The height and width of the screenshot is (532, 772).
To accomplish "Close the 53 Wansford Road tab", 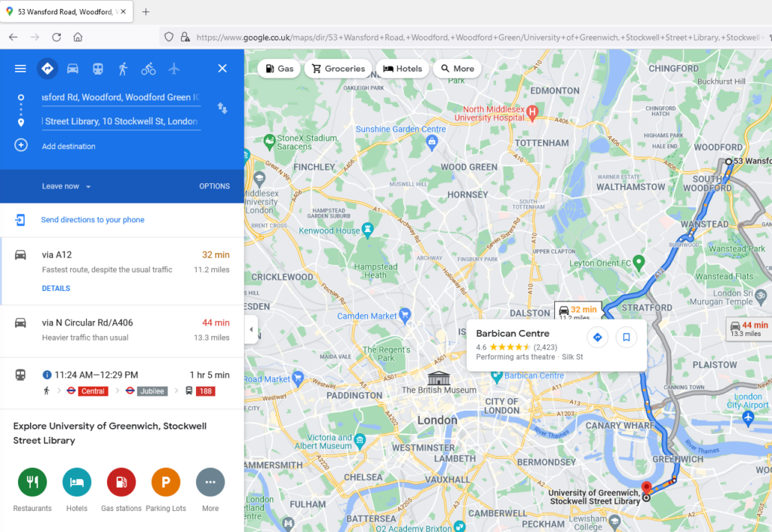I will (123, 11).
